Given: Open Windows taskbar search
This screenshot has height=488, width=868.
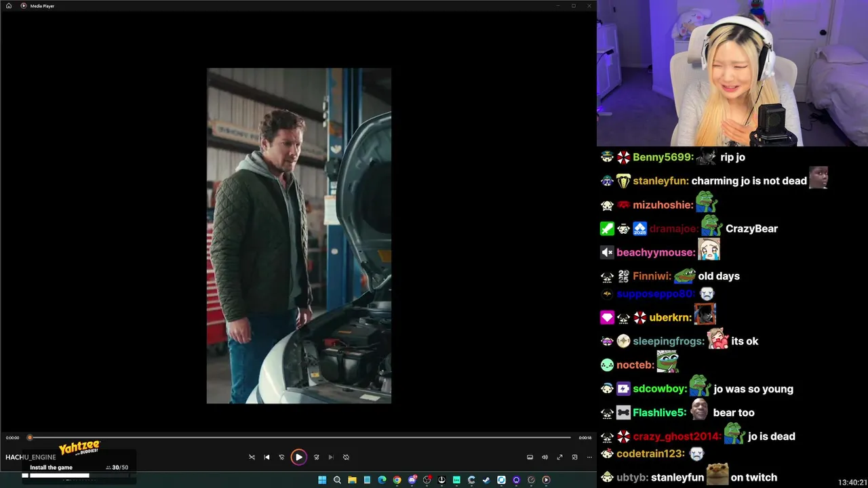Looking at the screenshot, I should pos(337,480).
